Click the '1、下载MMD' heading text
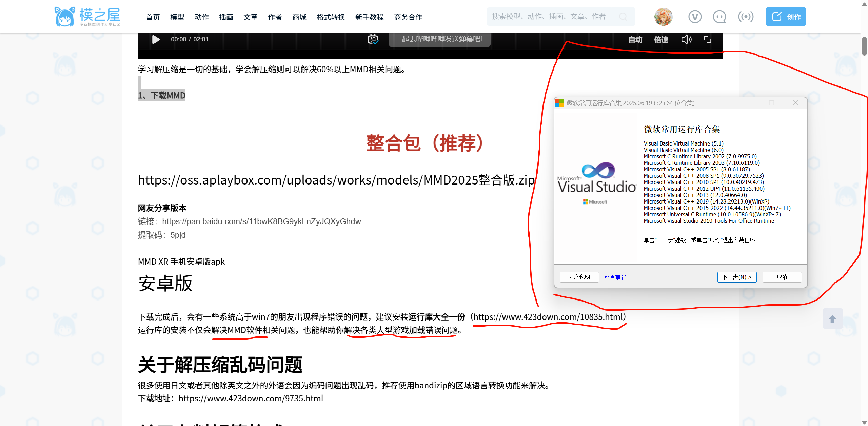This screenshot has width=868, height=426. point(162,96)
